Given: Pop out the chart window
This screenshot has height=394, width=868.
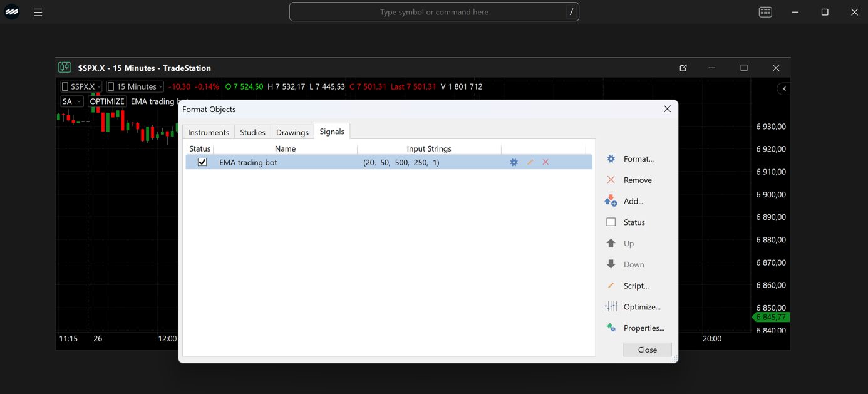Looking at the screenshot, I should pyautogui.click(x=683, y=68).
